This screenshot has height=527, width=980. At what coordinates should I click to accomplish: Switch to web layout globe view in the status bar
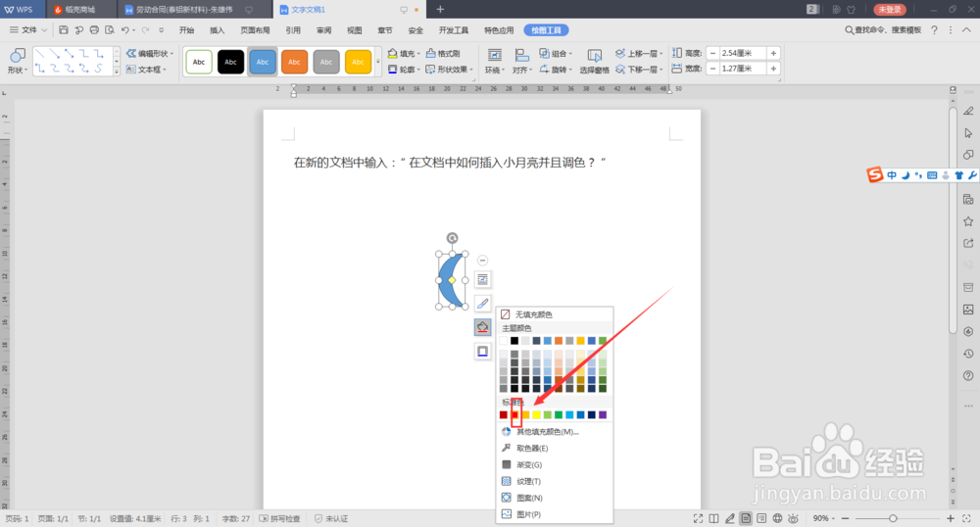[x=777, y=518]
